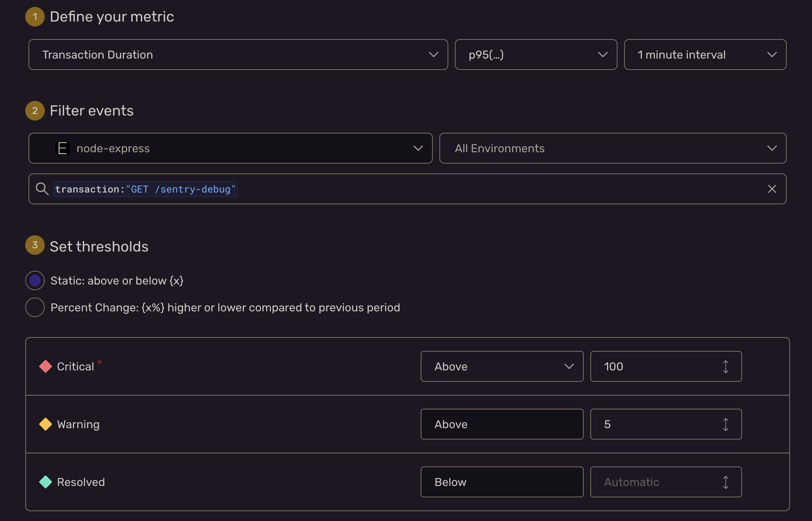Screen dimensions: 812x521
Task: Click the Warning Above condition box
Action: [x=502, y=424]
